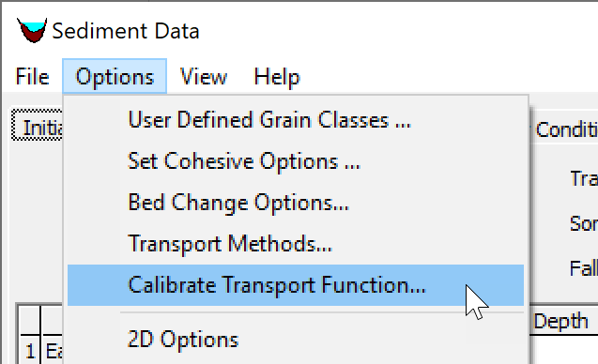Open the File menu
Image resolution: width=598 pixels, height=364 pixels.
(x=33, y=77)
